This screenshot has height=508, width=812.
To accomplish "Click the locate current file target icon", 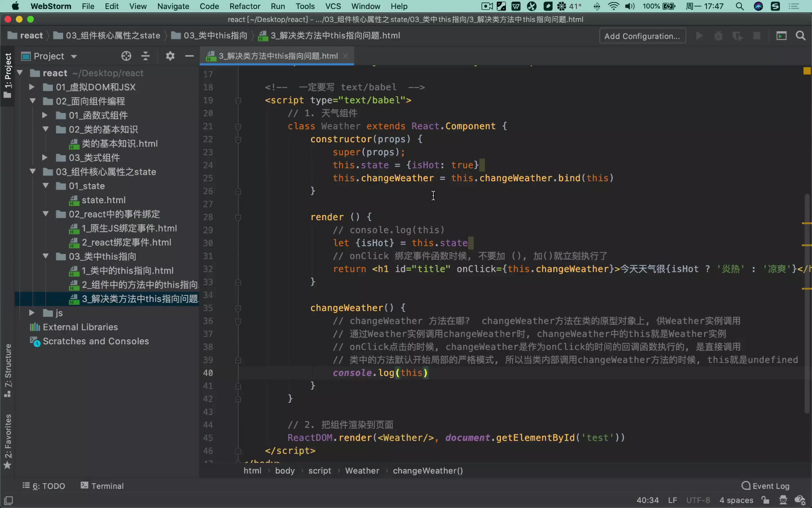I will click(126, 56).
